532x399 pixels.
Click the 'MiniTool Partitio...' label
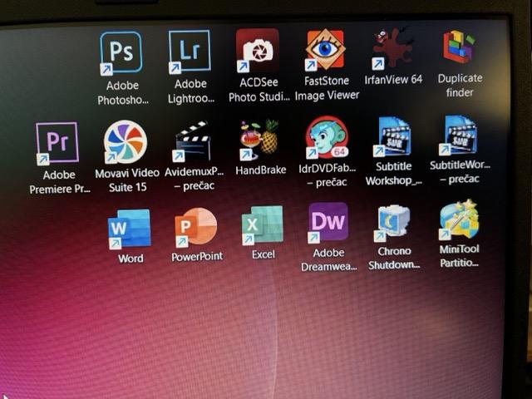[460, 256]
